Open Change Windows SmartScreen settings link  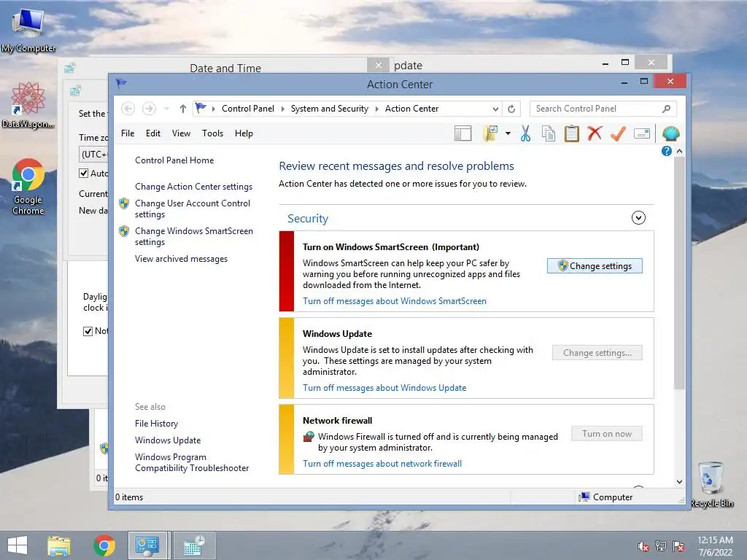pos(193,236)
